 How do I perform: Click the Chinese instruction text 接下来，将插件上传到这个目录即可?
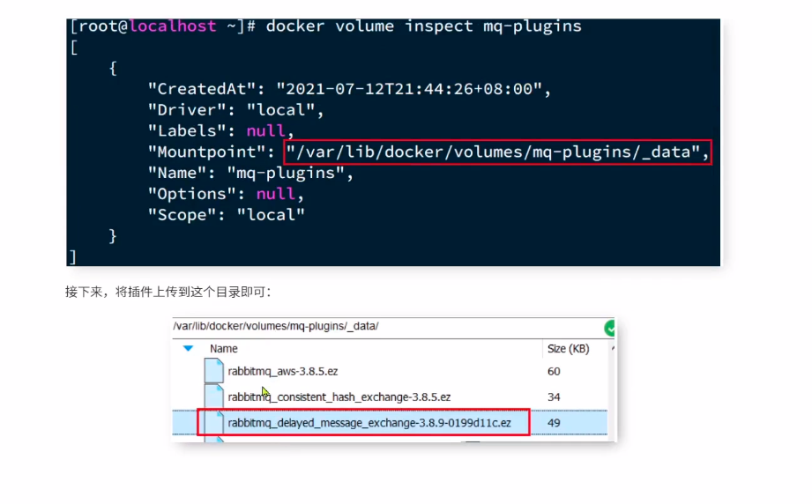click(x=168, y=292)
